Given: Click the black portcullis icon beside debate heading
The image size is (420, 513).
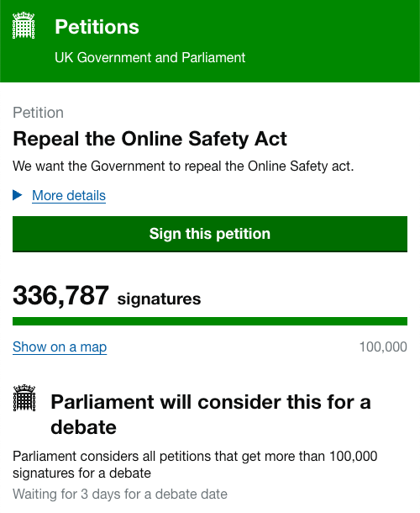Looking at the screenshot, I should pyautogui.click(x=24, y=398).
